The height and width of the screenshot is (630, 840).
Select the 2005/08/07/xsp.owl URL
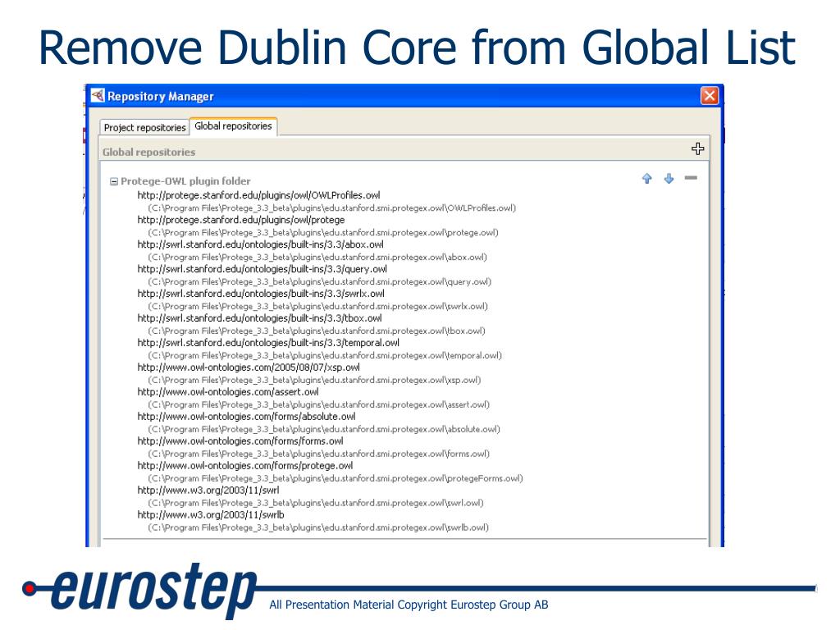click(249, 367)
